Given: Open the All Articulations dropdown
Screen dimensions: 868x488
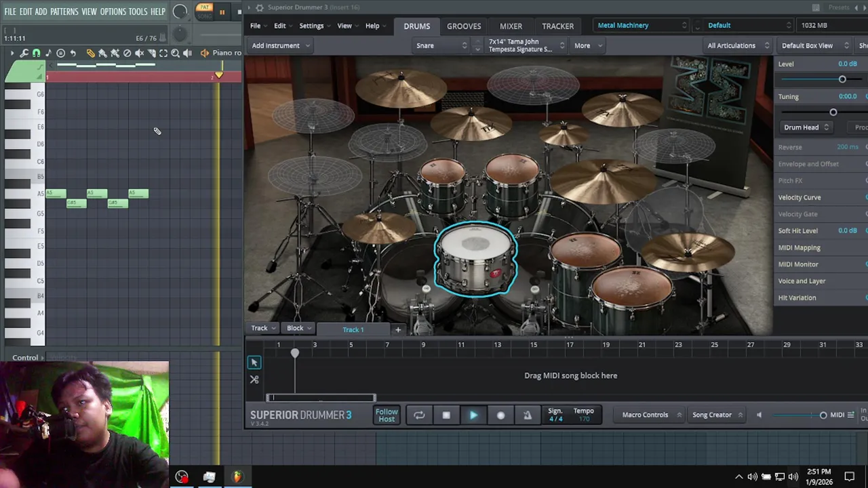Looking at the screenshot, I should pos(738,45).
